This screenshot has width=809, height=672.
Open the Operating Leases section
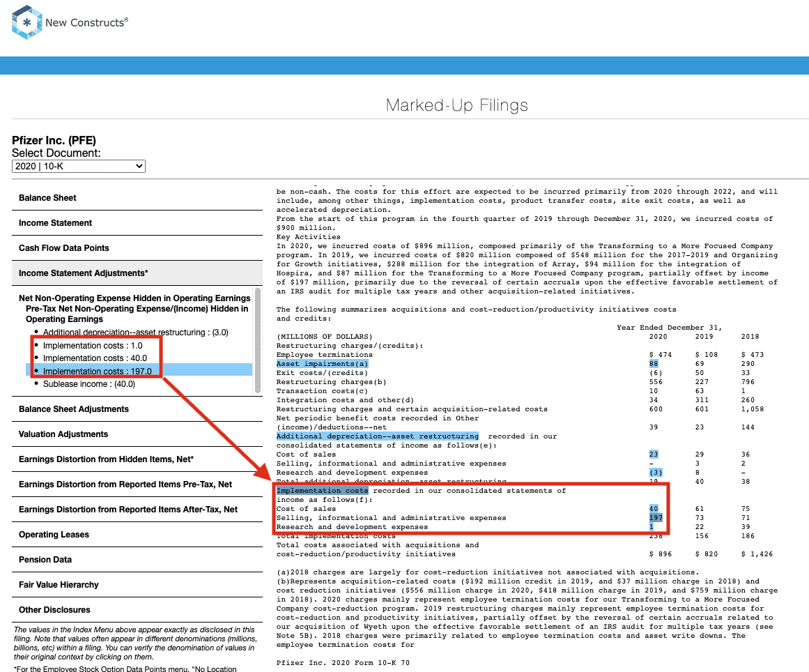137,535
